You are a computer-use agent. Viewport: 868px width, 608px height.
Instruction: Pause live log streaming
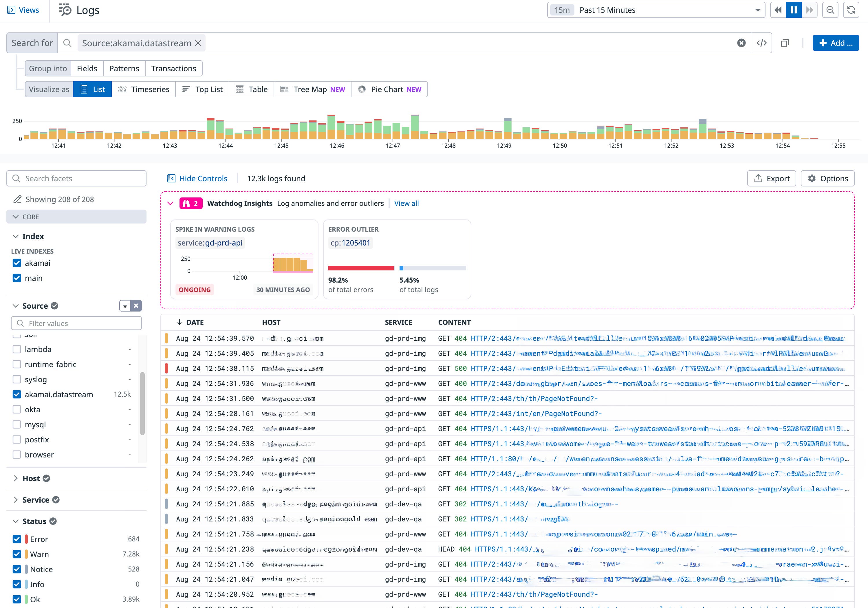794,10
